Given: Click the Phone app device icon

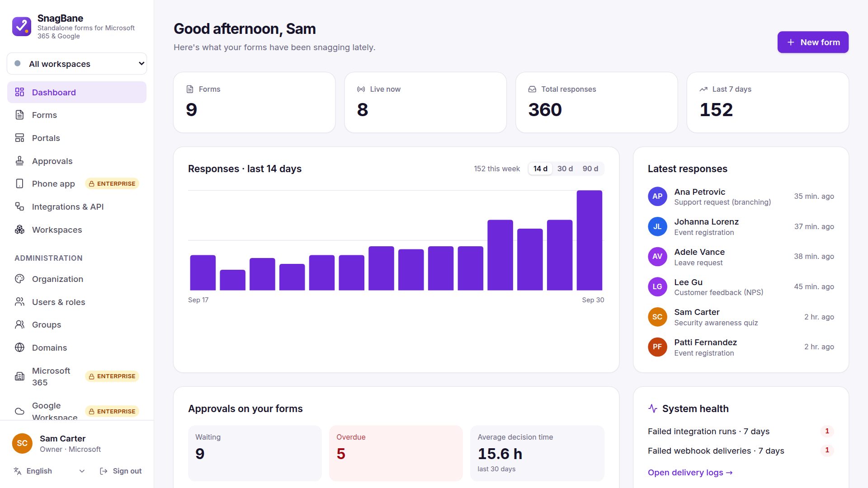Looking at the screenshot, I should [x=19, y=183].
